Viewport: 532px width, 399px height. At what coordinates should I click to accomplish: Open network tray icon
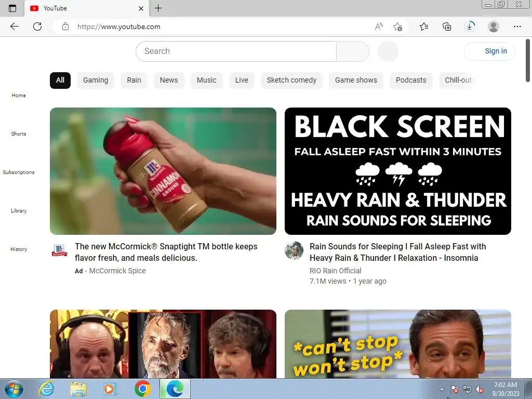pos(467,389)
